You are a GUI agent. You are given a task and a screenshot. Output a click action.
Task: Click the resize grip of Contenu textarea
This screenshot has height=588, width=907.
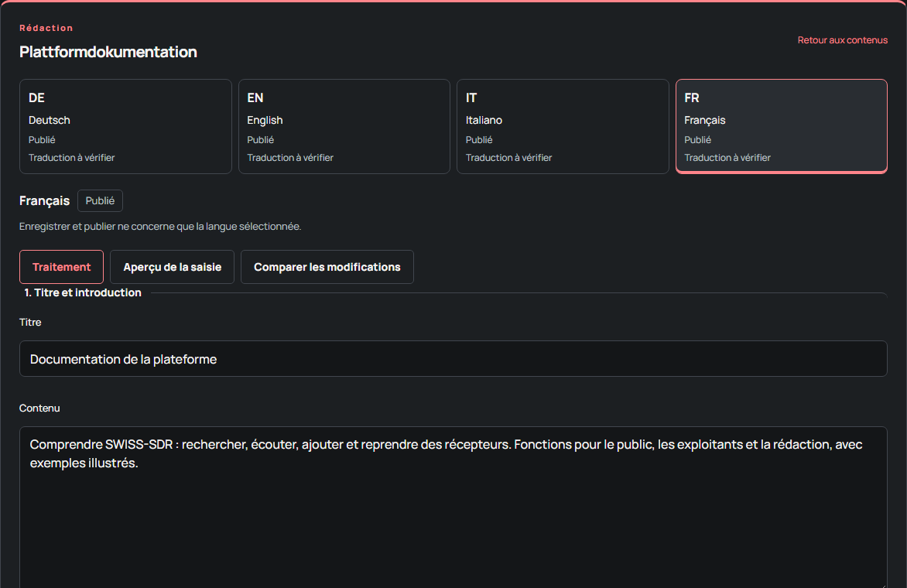click(883, 585)
